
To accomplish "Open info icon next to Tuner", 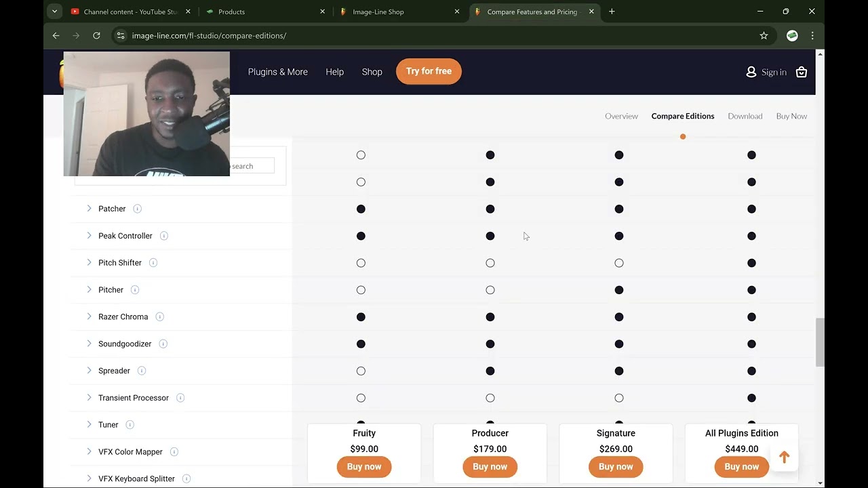I will (130, 425).
